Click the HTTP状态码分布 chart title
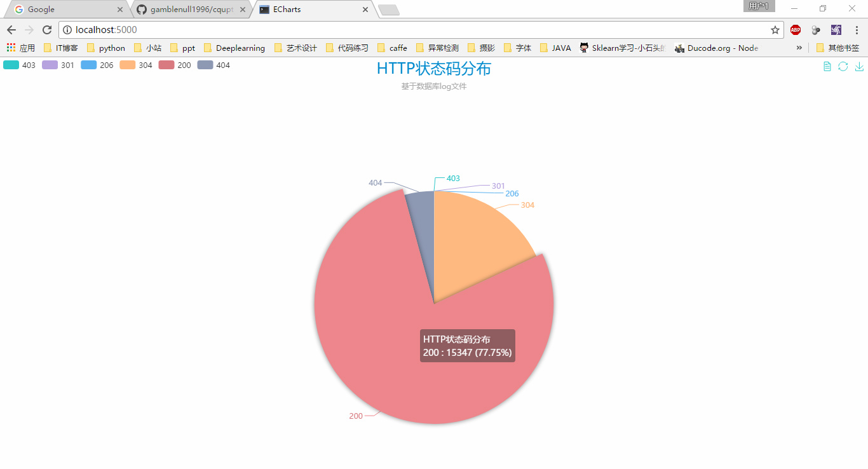Image resolution: width=868 pixels, height=469 pixels. point(434,69)
